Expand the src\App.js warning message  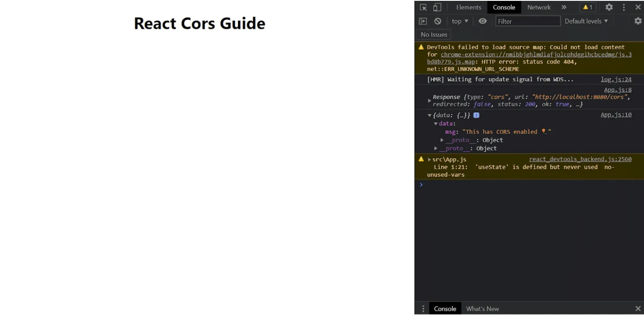point(430,160)
